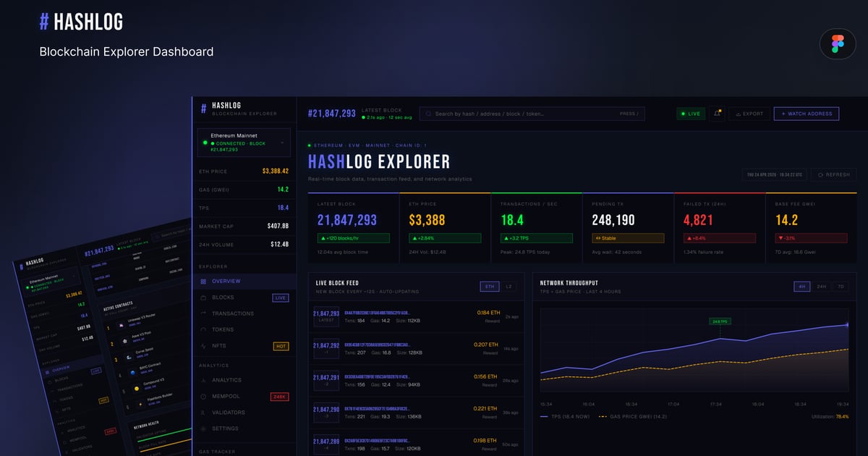Select L2 in Live Block Feed
868x456 pixels.
point(509,287)
